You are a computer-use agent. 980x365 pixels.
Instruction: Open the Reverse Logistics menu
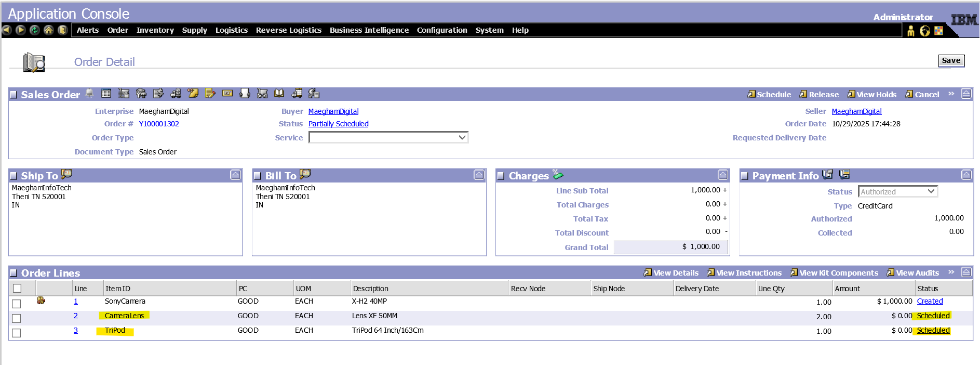[288, 30]
